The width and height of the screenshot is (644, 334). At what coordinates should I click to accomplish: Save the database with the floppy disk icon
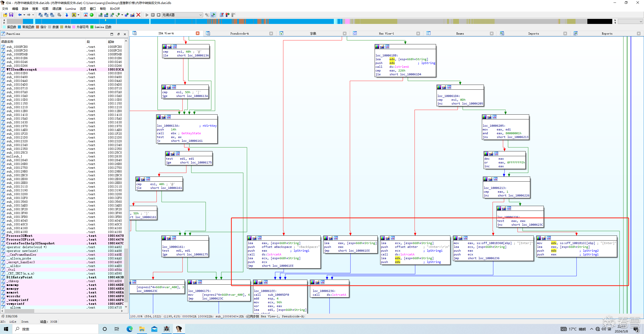[11, 15]
